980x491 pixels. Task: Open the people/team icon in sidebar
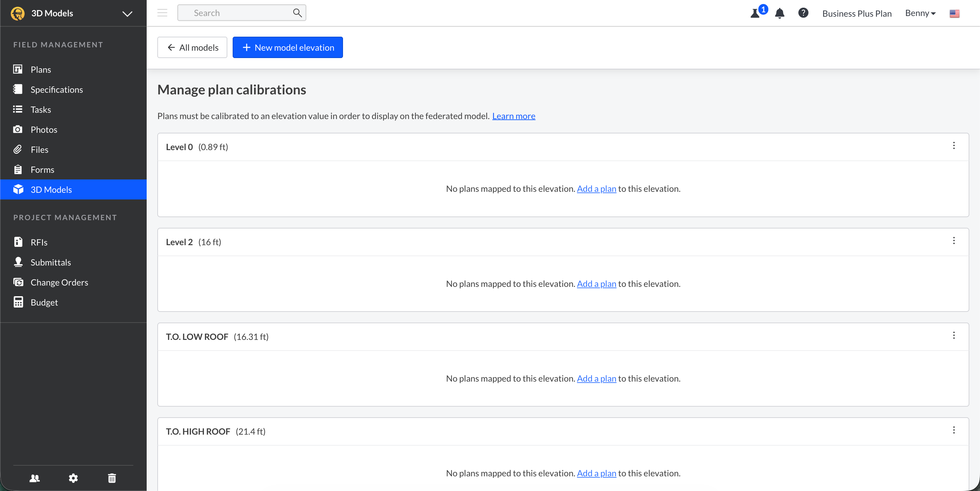(x=35, y=478)
